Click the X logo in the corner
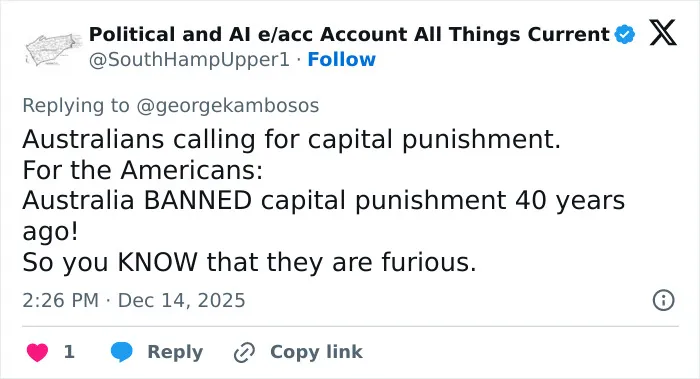 tap(662, 32)
